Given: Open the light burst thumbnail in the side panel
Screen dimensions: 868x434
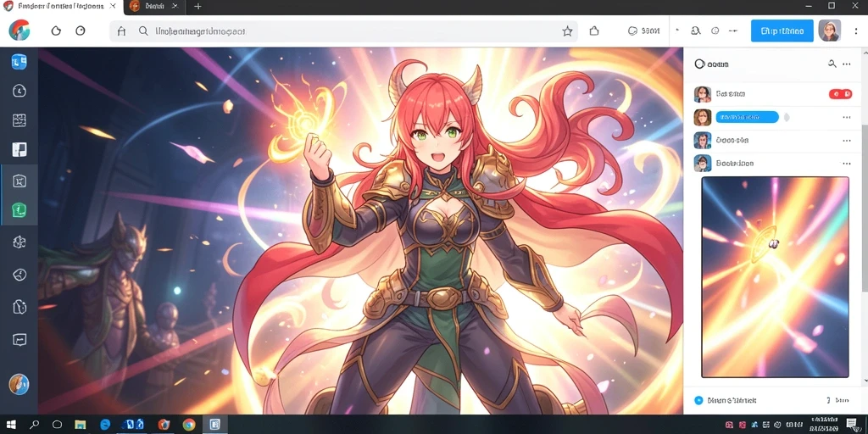Looking at the screenshot, I should coord(775,277).
